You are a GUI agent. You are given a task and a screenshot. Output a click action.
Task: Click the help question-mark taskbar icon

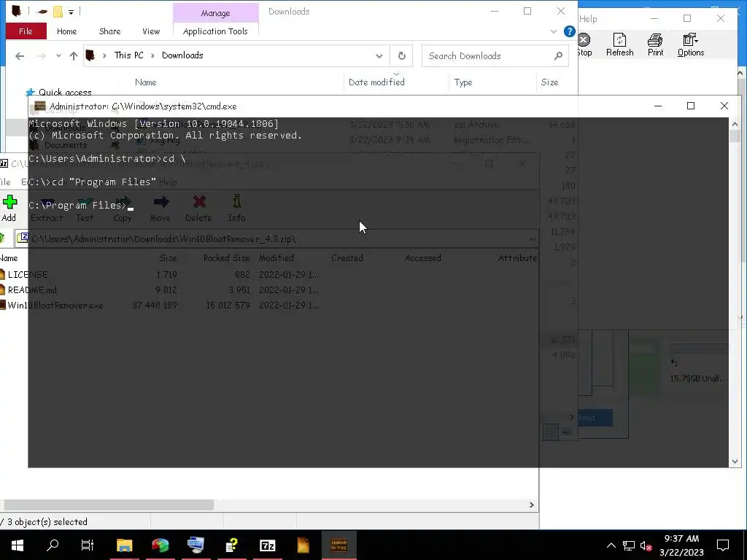[231, 545]
